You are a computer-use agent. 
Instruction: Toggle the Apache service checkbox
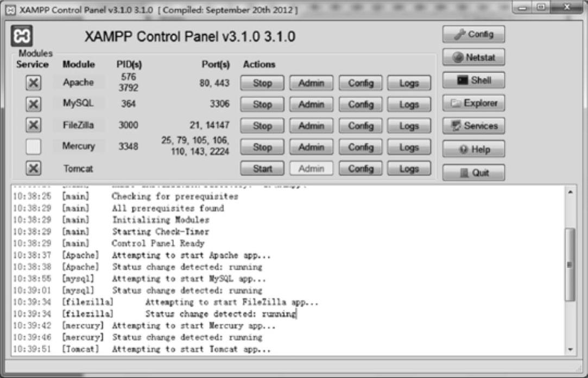(x=33, y=83)
